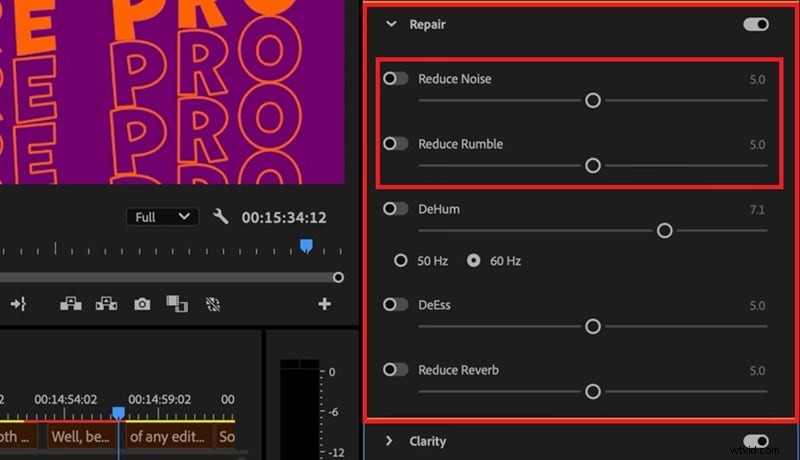Image resolution: width=800 pixels, height=460 pixels.
Task: Click the timeline blue playhead marker
Action: (x=118, y=412)
